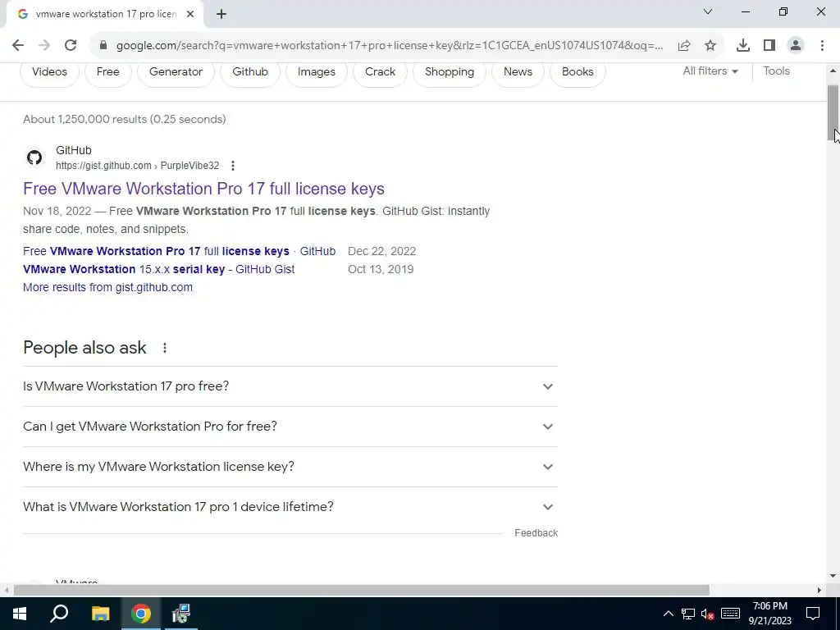
Task: Click the gist.github.com PurpleVibe32 URL
Action: (137, 166)
